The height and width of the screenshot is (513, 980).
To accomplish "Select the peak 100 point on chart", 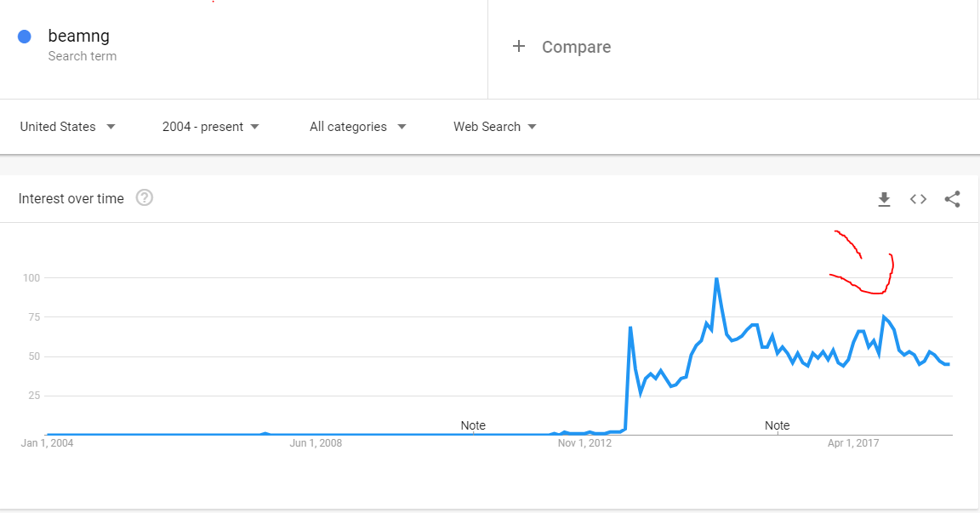I will (x=716, y=278).
